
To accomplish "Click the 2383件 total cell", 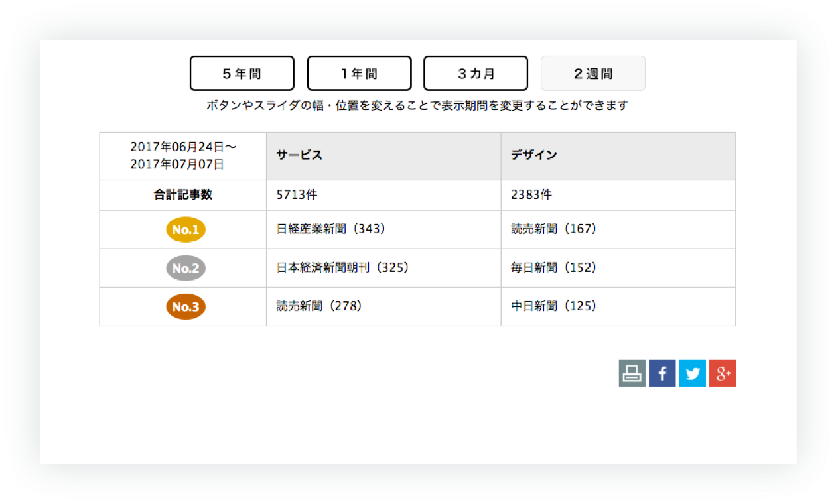I will coord(618,195).
